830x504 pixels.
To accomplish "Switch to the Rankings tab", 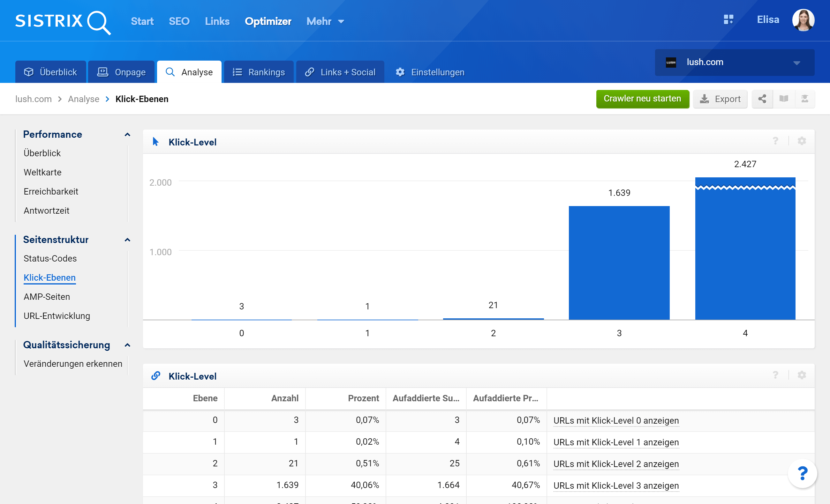I will [259, 72].
